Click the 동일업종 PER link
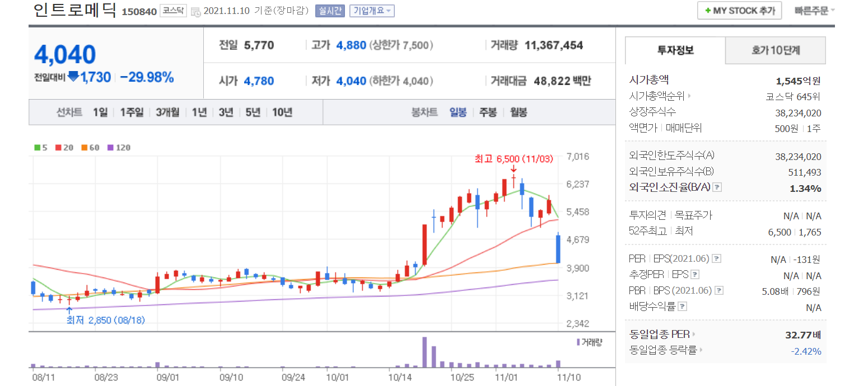This screenshot has height=386, width=868. (x=659, y=335)
